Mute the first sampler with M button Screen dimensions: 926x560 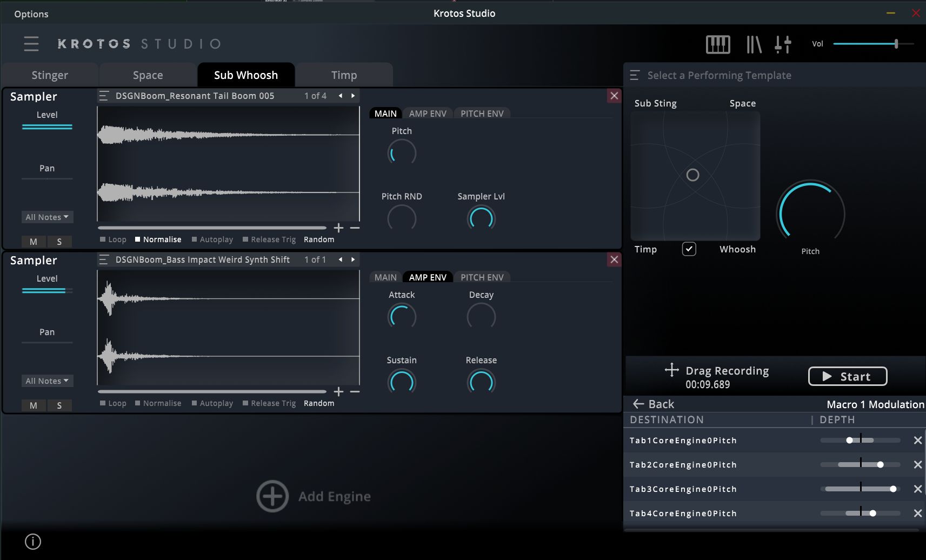tap(34, 242)
